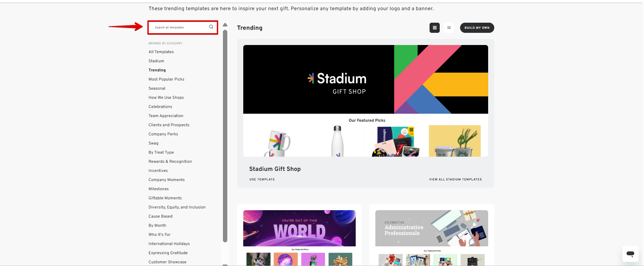Open Diversity, Equity, and Inclusion category
The image size is (644, 266).
[177, 207]
